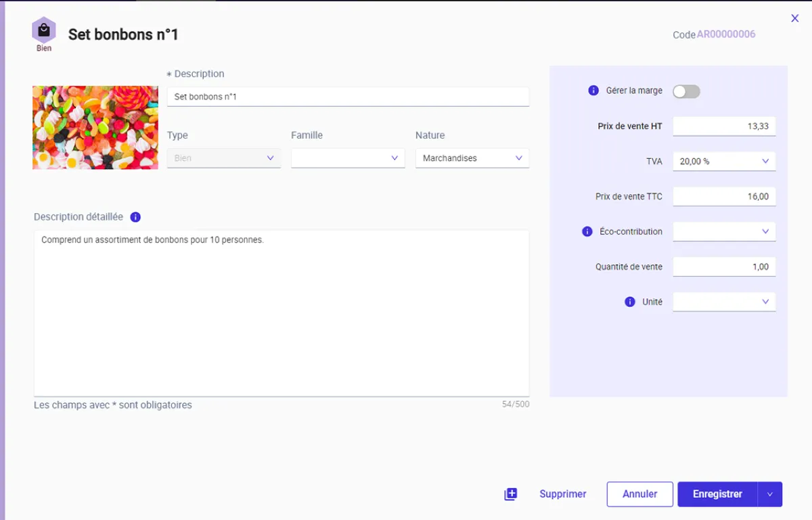
Task: Click the mandatory fields note text
Action: tap(113, 405)
